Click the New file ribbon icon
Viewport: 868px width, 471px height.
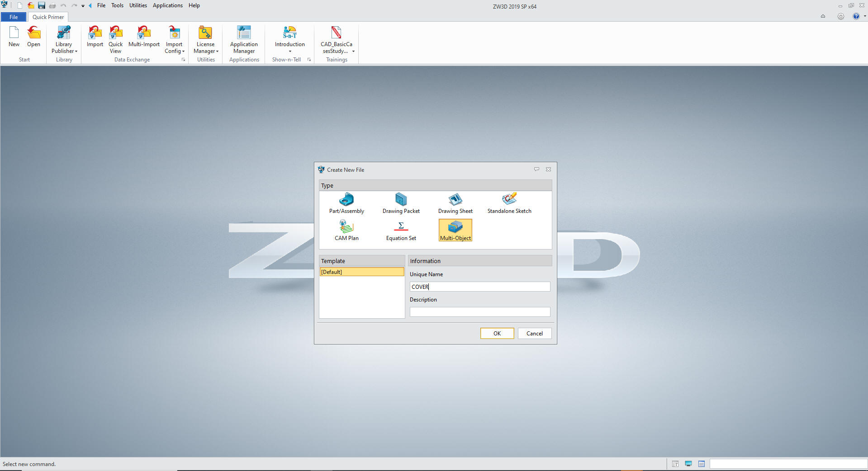tap(14, 37)
